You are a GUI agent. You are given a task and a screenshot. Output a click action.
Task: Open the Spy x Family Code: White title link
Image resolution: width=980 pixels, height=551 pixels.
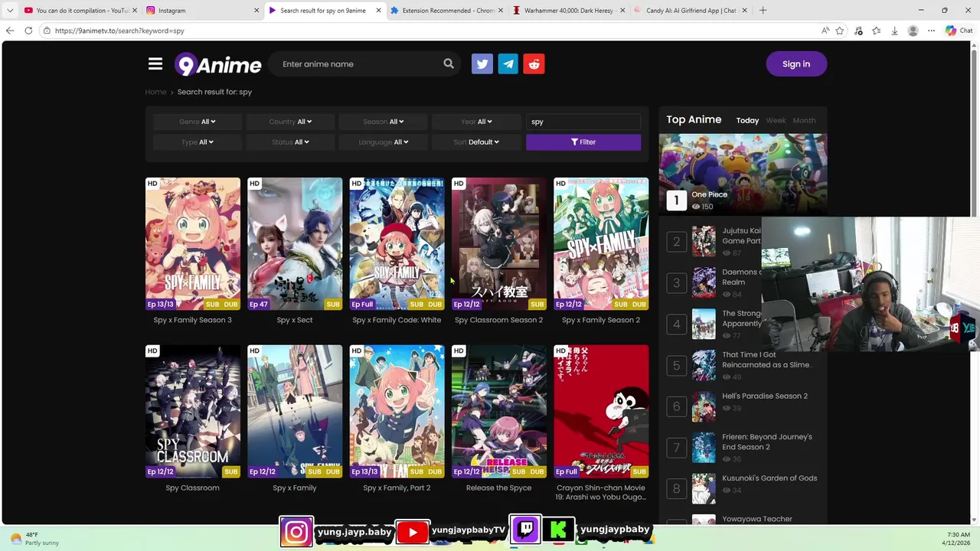pos(397,320)
